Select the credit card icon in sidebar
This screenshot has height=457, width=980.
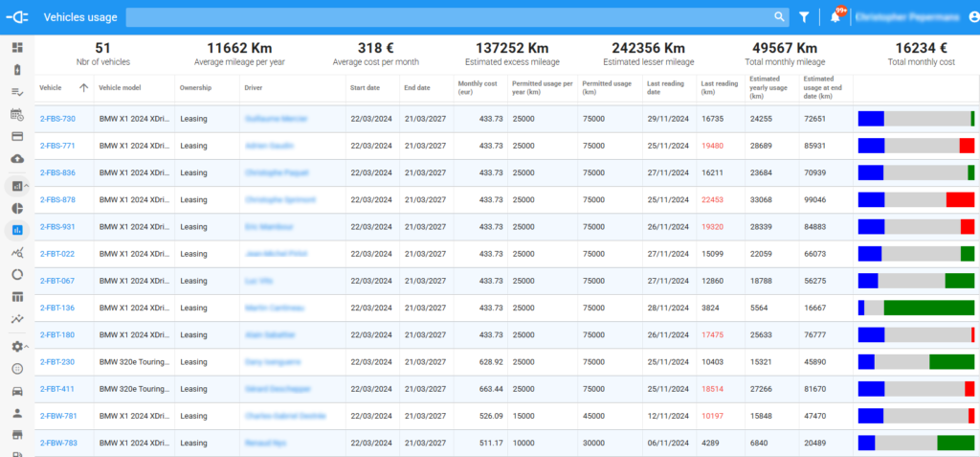[16, 136]
